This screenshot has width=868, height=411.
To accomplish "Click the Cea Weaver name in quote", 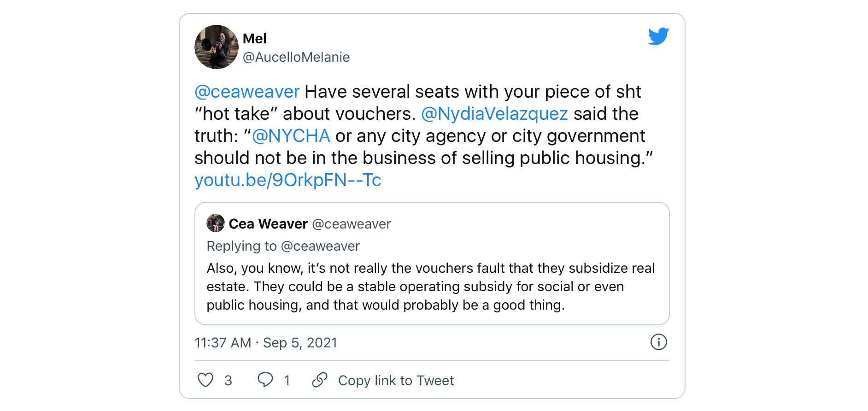I will click(268, 224).
